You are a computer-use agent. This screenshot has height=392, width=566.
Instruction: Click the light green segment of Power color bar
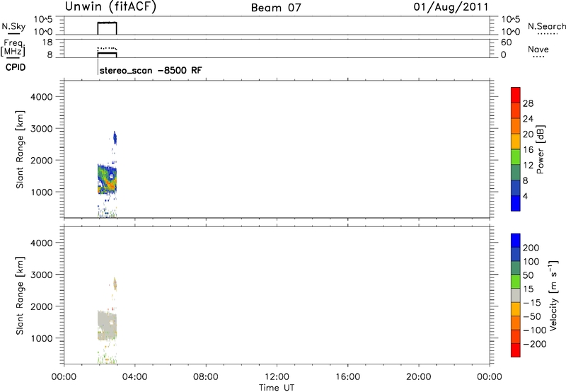coord(516,157)
